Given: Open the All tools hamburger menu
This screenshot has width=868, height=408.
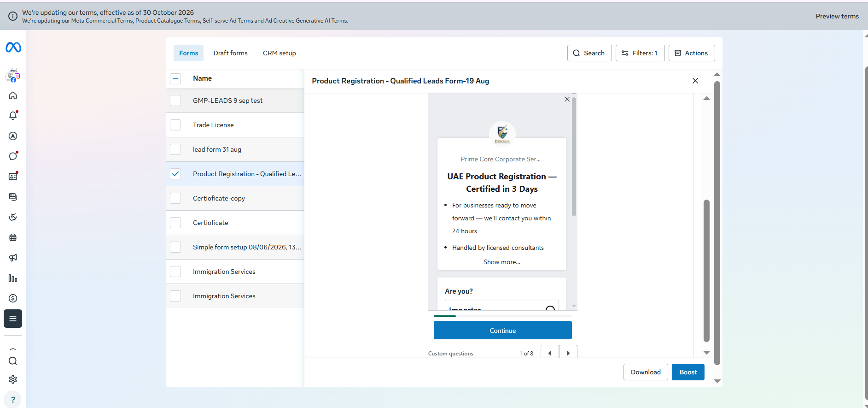Looking at the screenshot, I should point(13,319).
